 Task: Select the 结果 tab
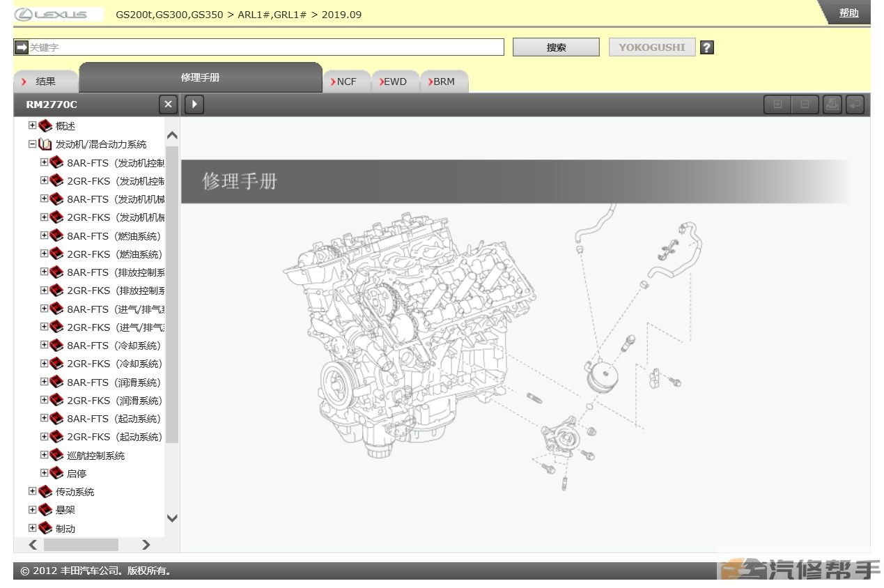click(x=45, y=82)
